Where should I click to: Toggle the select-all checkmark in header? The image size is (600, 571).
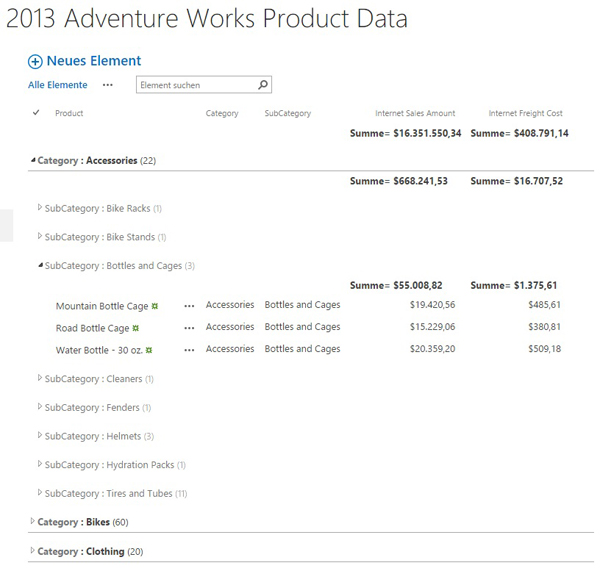pyautogui.click(x=36, y=113)
